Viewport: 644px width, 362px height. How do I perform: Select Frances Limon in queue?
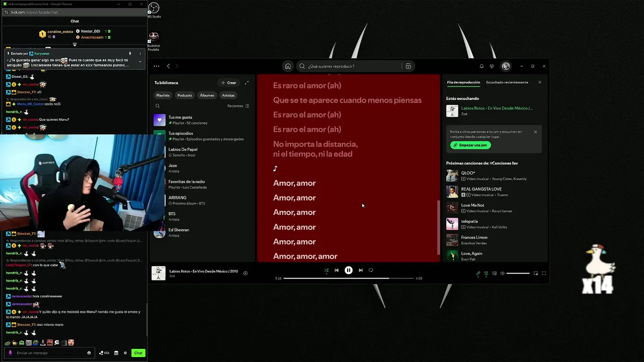coord(494,240)
